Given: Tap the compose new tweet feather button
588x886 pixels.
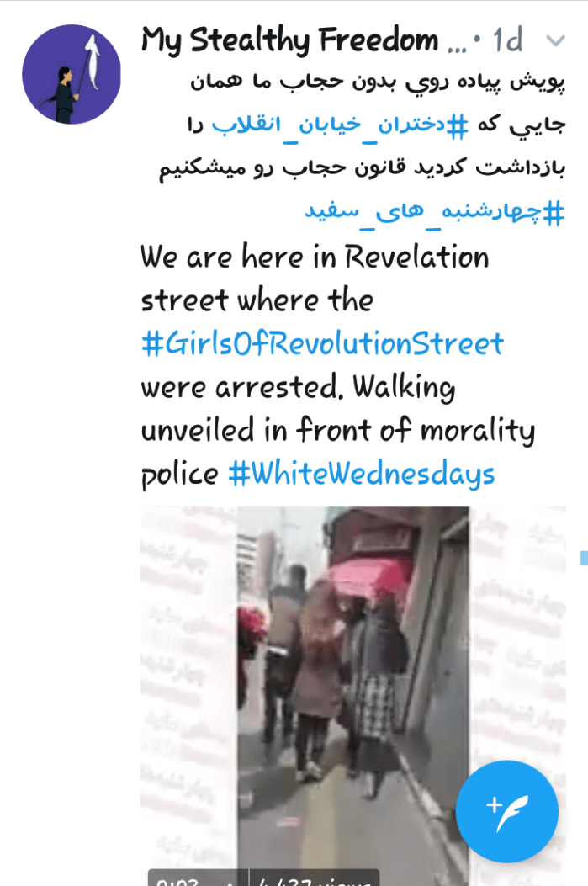Looking at the screenshot, I should pyautogui.click(x=506, y=811).
